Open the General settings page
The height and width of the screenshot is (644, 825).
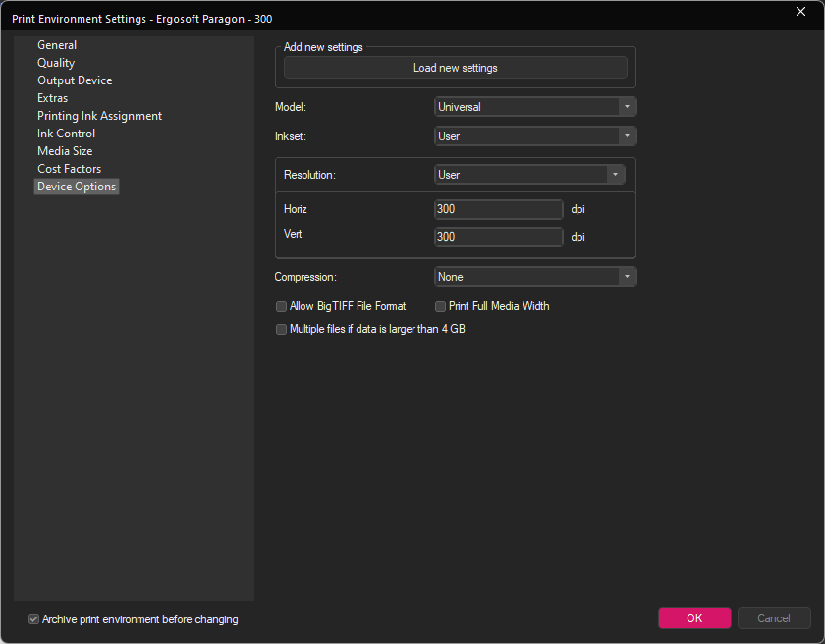[57, 45]
